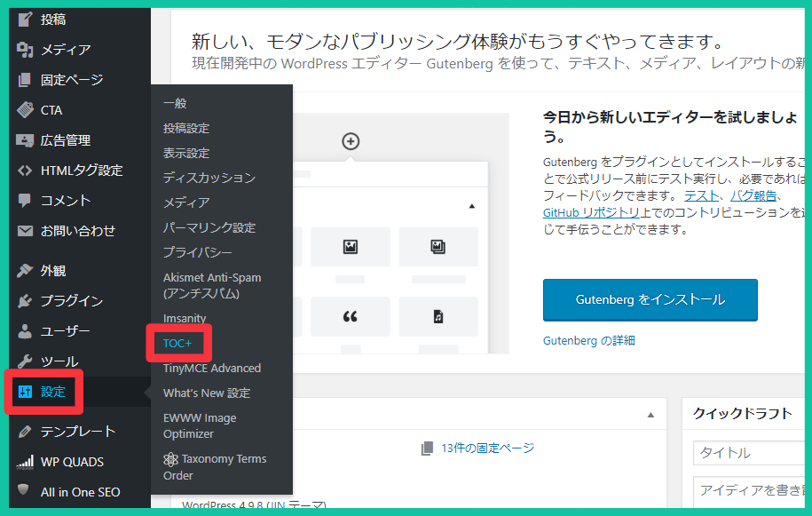This screenshot has height=516, width=812.
Task: Open Akismet Anti-Spam settings
Action: 212,285
